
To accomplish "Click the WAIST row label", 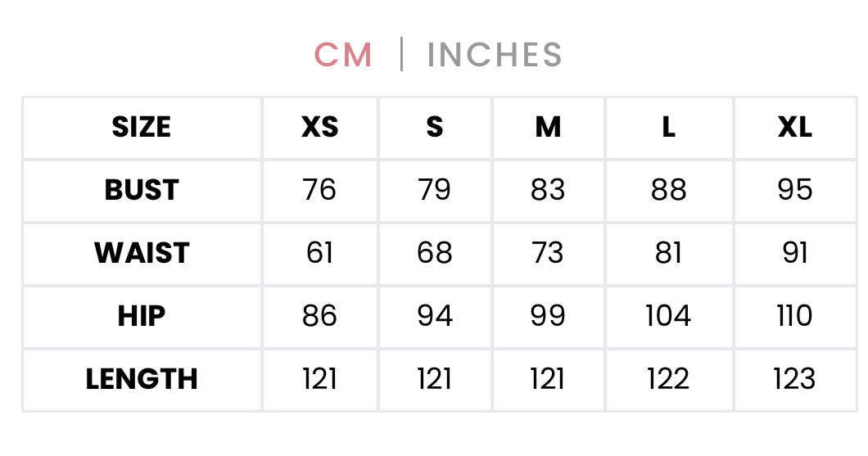I will [142, 253].
